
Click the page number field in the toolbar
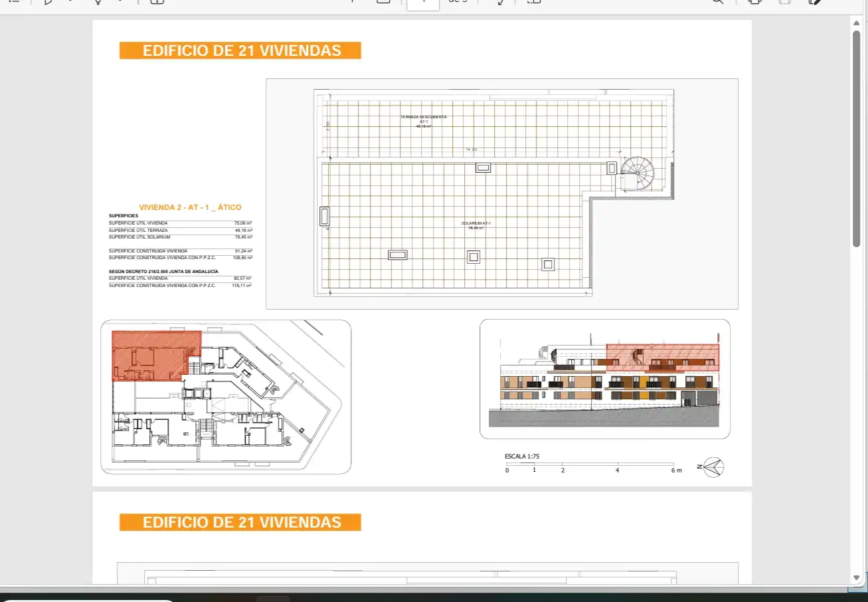[423, 3]
